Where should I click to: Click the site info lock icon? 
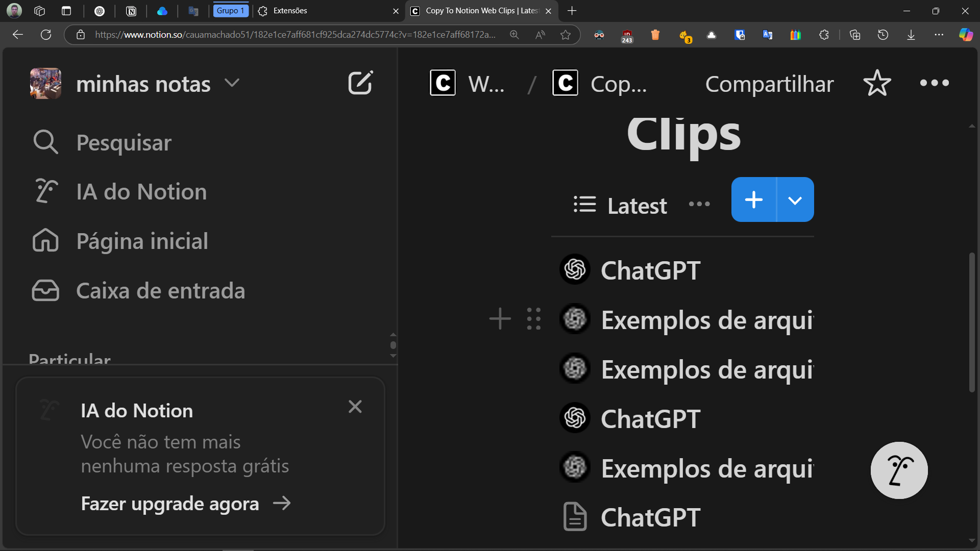pyautogui.click(x=80, y=35)
